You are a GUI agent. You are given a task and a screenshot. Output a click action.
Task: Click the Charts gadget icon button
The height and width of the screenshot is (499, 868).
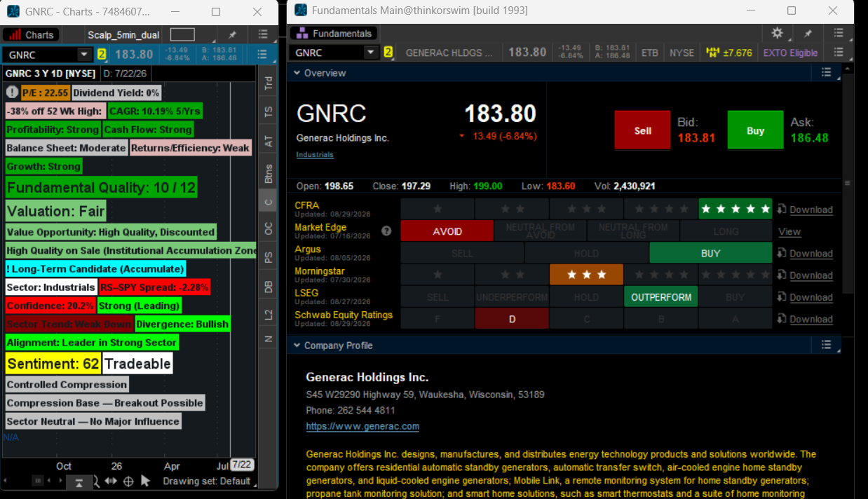32,34
